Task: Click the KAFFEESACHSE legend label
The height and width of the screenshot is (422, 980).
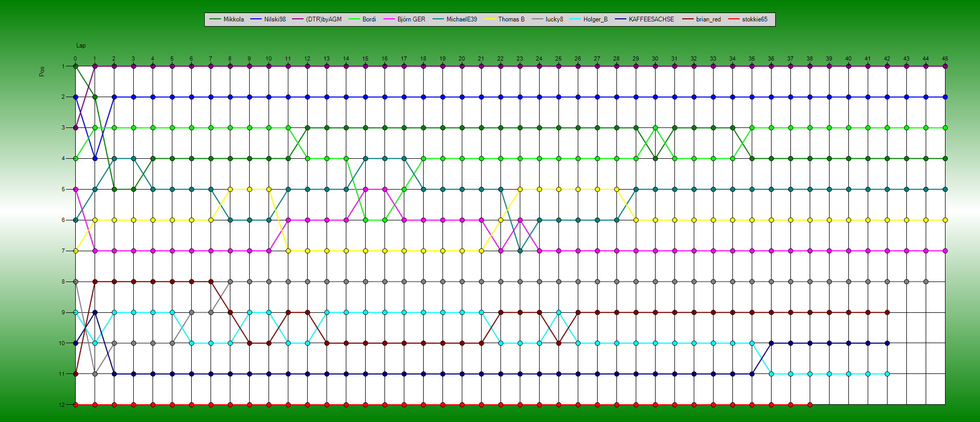Action: [651, 19]
